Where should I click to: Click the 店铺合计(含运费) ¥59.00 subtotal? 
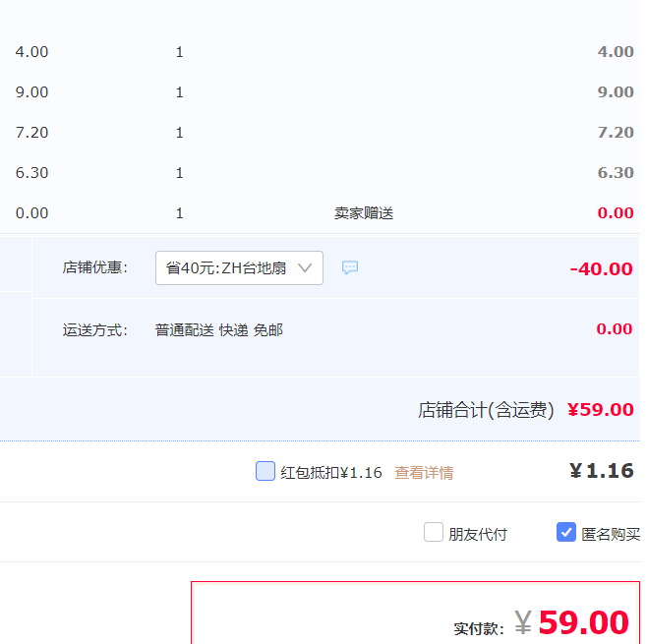click(x=526, y=410)
